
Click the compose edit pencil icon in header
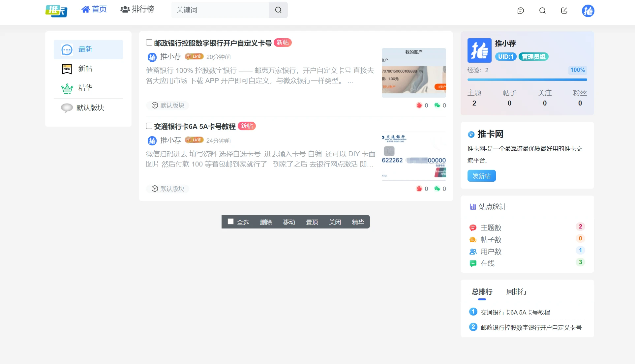tap(564, 11)
